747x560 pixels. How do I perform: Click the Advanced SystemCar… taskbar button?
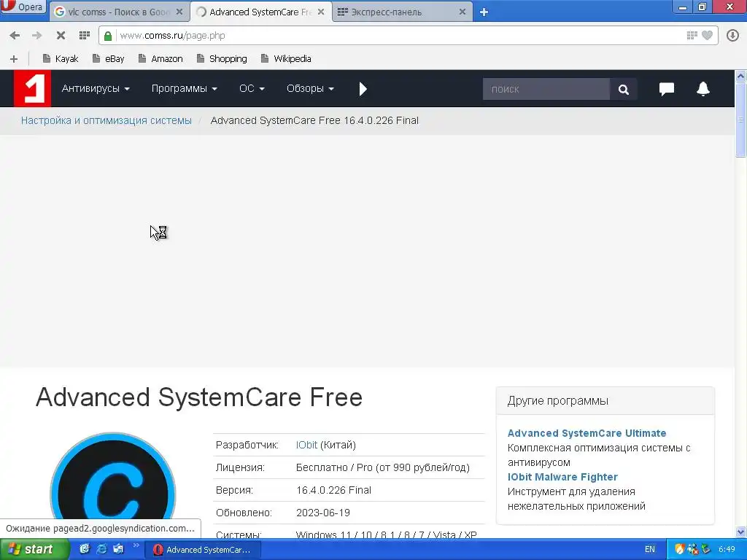(203, 550)
